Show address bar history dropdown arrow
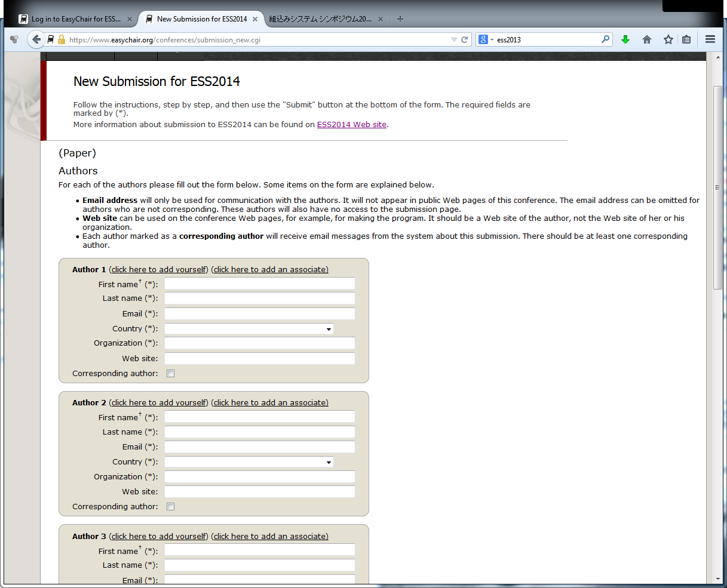The image size is (727, 588). point(454,40)
